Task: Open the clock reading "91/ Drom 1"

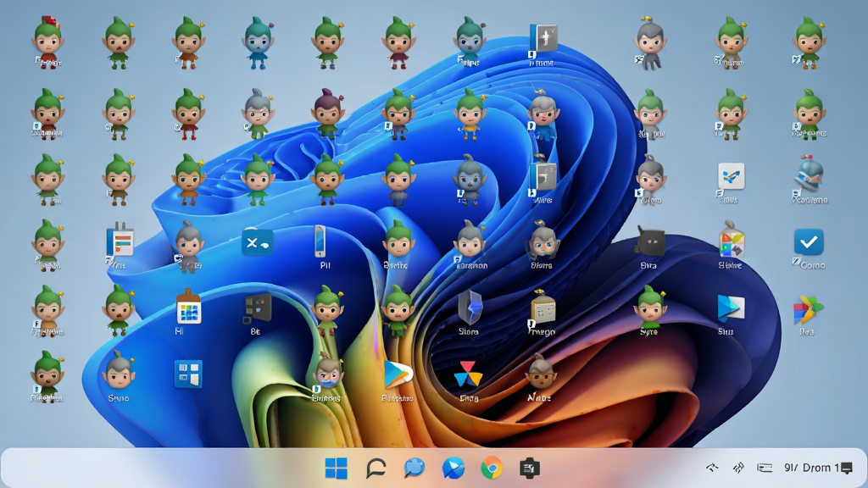Action: [811, 468]
